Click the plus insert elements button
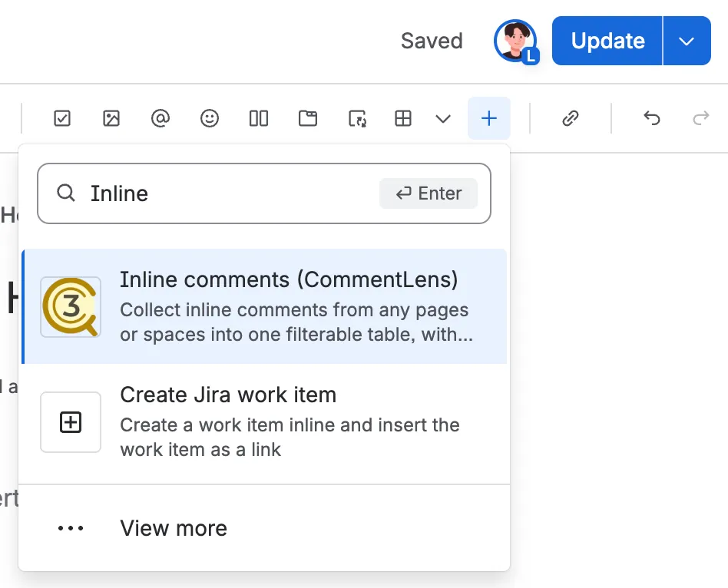Screen dimensions: 728x588 (x=489, y=118)
